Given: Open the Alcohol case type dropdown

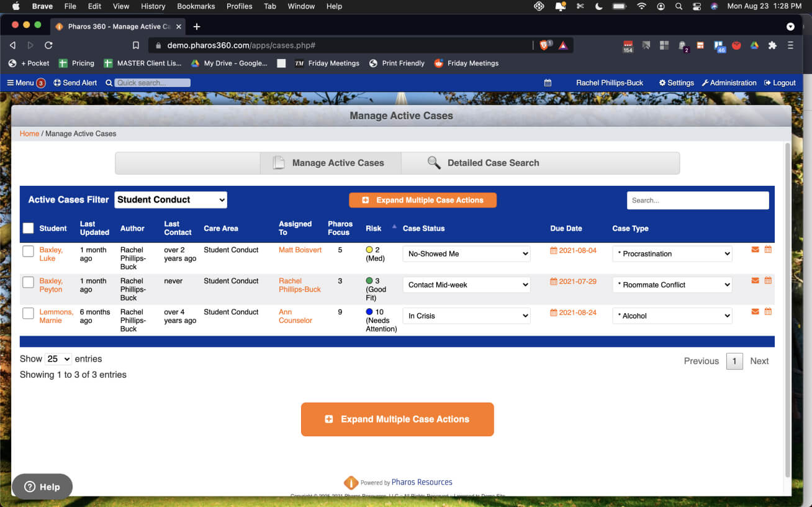Looking at the screenshot, I should point(672,316).
